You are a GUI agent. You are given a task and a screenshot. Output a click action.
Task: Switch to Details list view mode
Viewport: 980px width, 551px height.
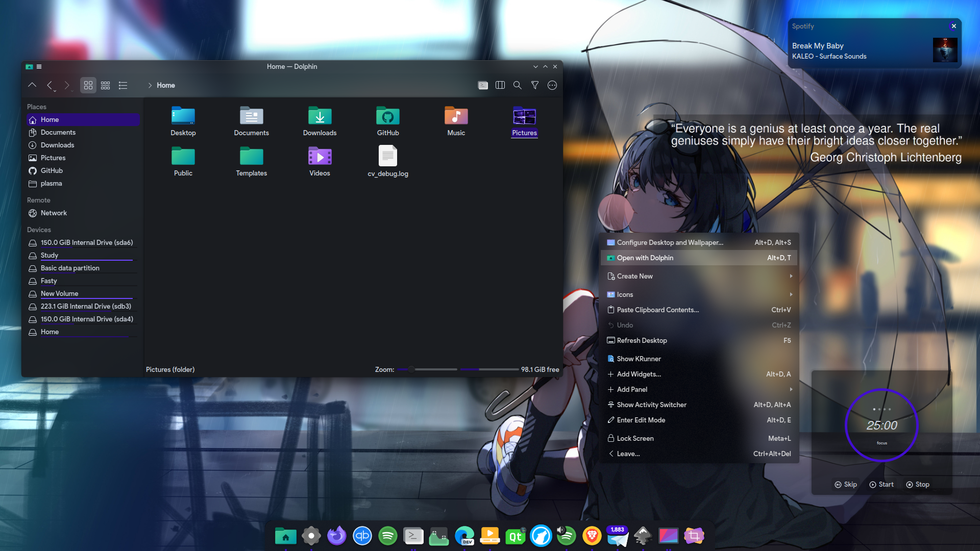click(123, 85)
